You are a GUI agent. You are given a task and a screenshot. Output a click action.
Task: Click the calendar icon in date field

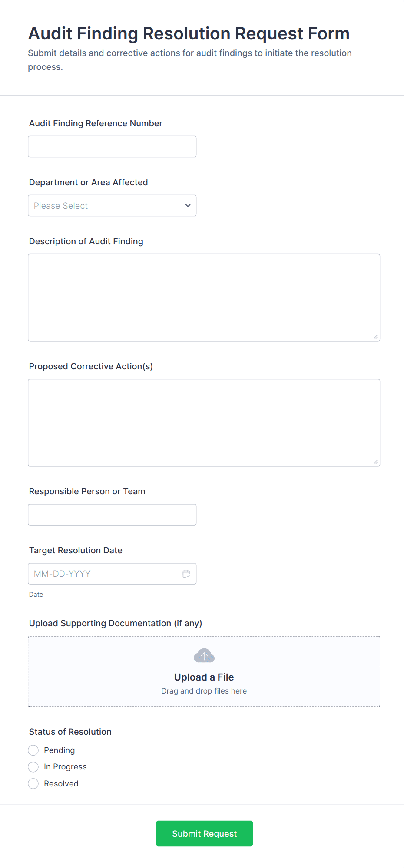click(x=186, y=574)
